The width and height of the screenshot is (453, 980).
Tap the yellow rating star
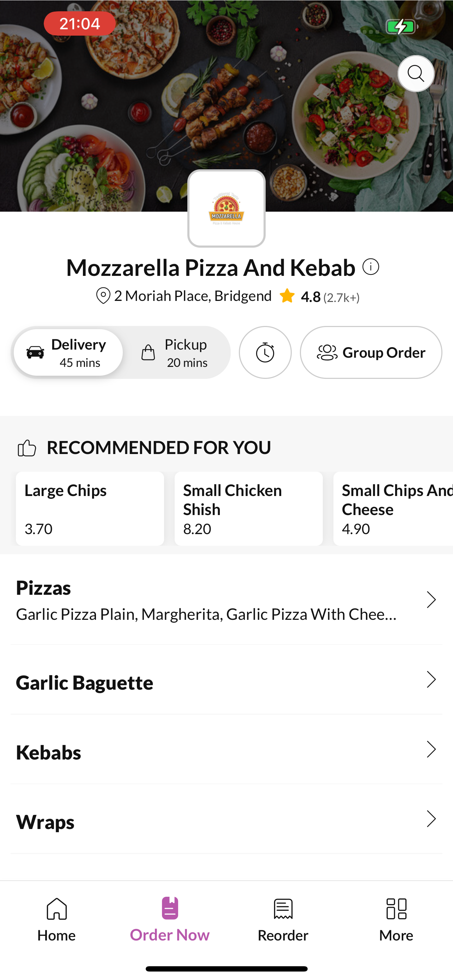[x=287, y=296]
